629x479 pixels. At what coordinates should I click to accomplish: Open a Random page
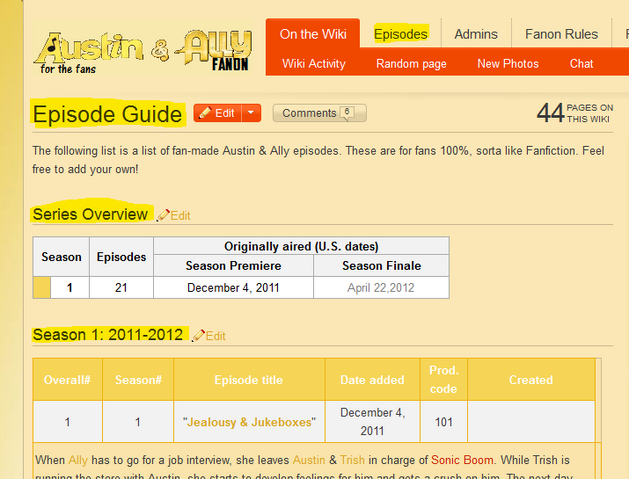coord(411,64)
